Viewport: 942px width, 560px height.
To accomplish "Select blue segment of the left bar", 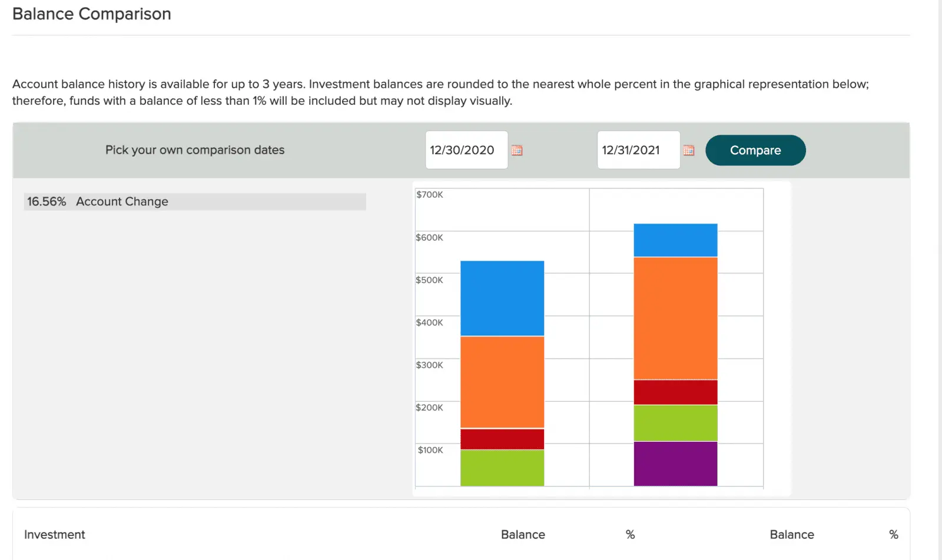I will (x=502, y=298).
